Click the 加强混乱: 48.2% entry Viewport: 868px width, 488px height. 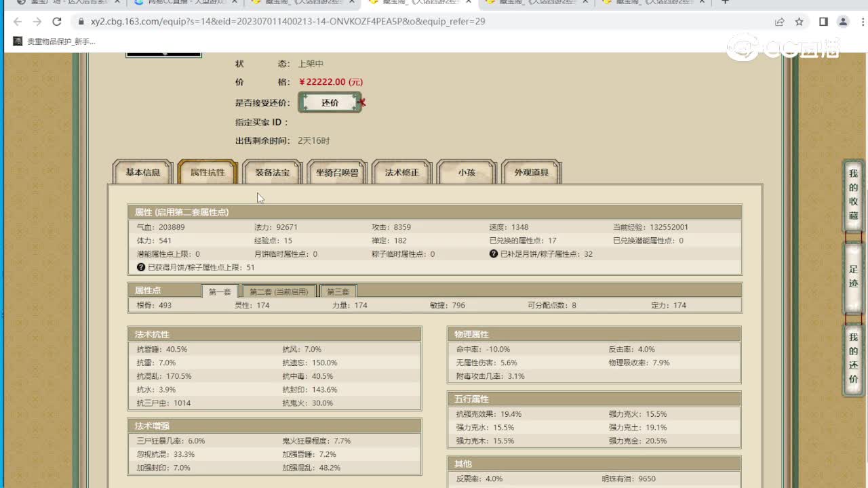click(311, 468)
